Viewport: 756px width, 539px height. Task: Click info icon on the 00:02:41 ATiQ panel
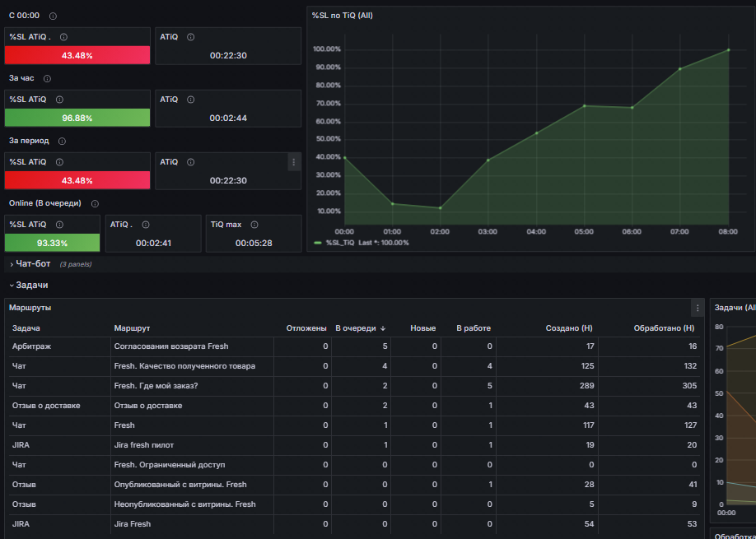146,224
